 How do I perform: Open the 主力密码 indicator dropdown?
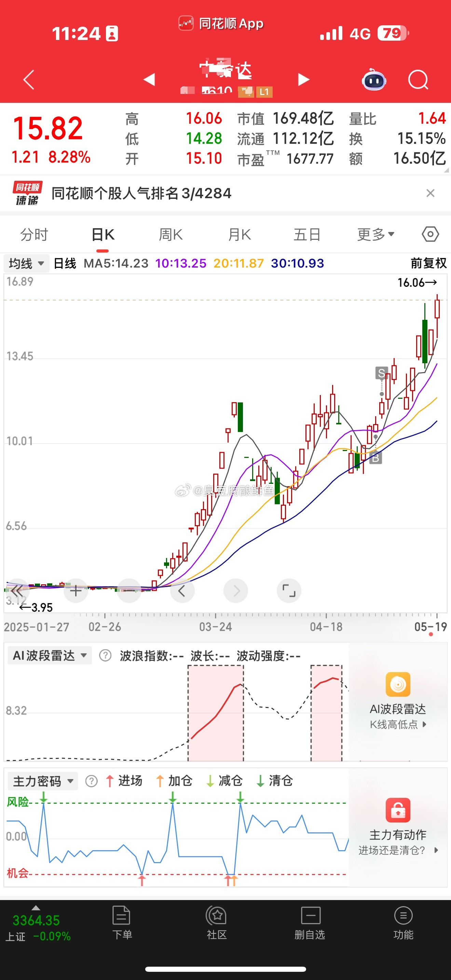click(x=43, y=781)
